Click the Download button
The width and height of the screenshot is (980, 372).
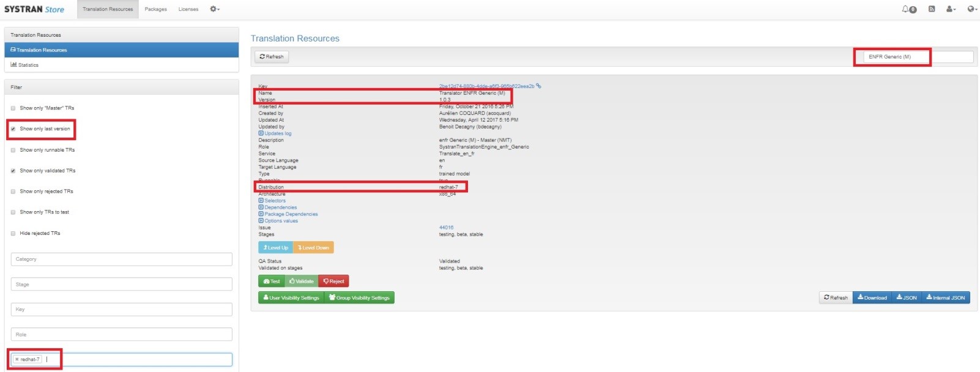(x=872, y=298)
